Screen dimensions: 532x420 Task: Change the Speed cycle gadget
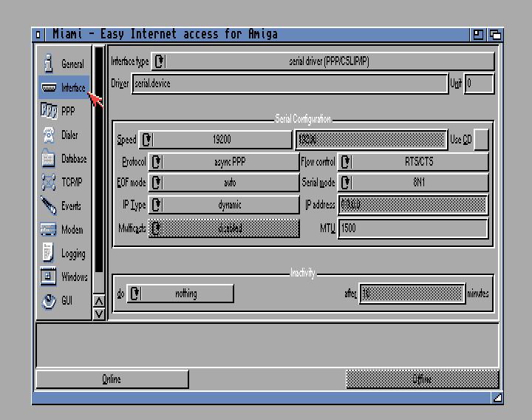coord(215,140)
